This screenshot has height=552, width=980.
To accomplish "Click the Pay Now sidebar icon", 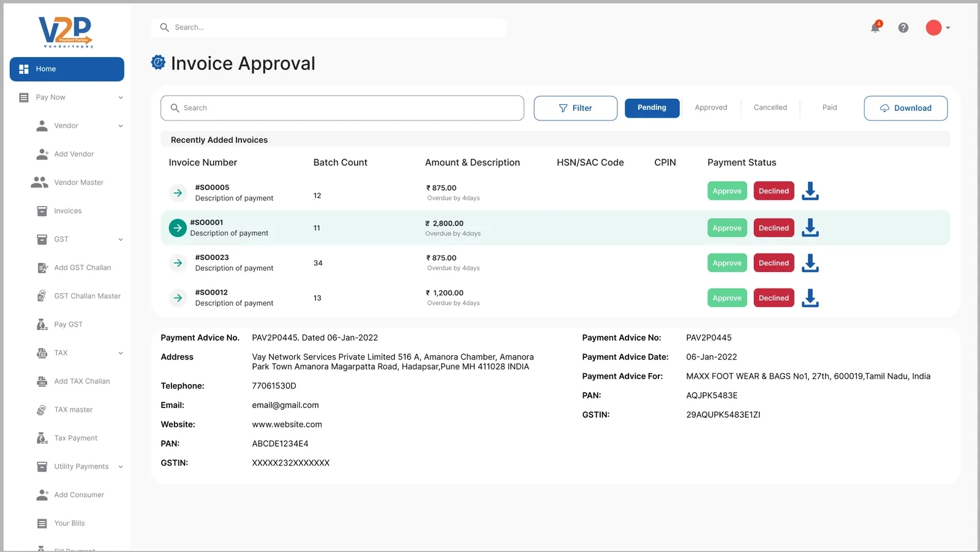I will click(x=24, y=97).
